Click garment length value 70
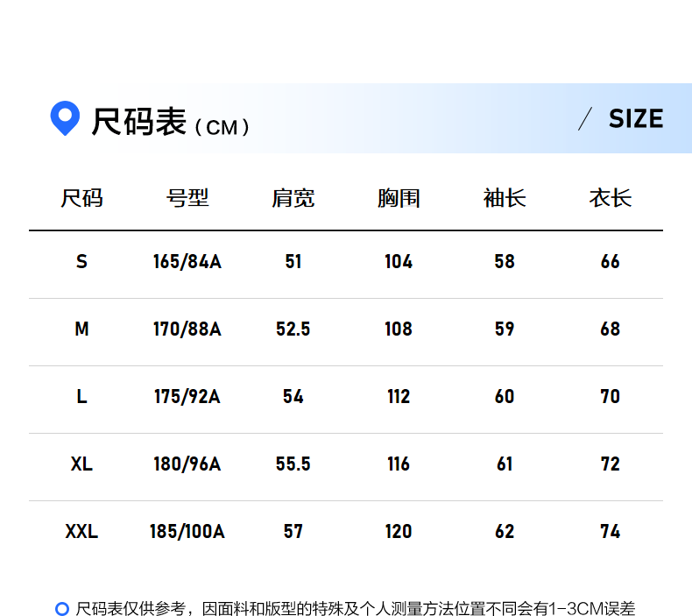 pos(611,397)
